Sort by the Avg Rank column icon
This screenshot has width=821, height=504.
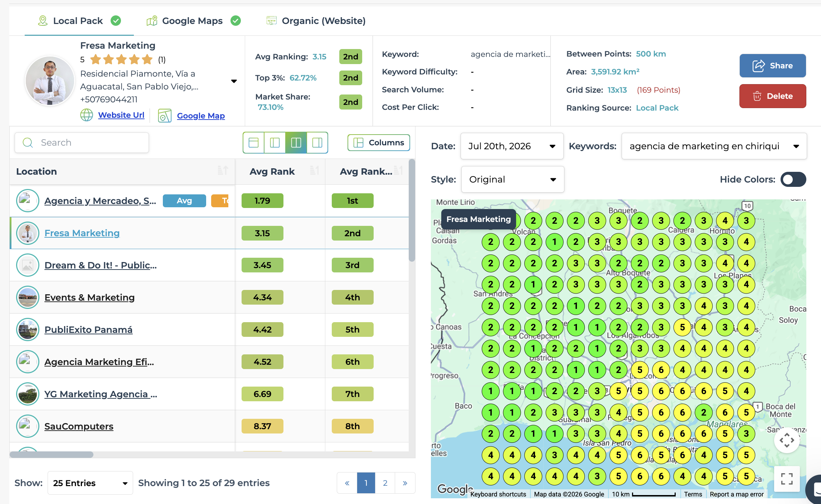(x=314, y=171)
